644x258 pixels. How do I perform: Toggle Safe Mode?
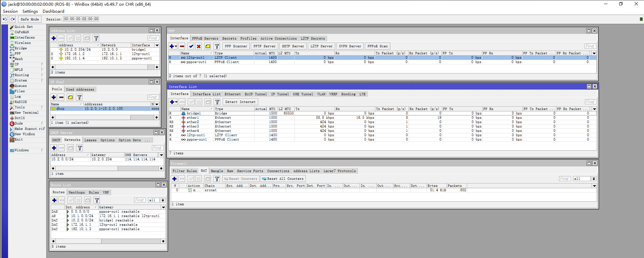pos(30,19)
